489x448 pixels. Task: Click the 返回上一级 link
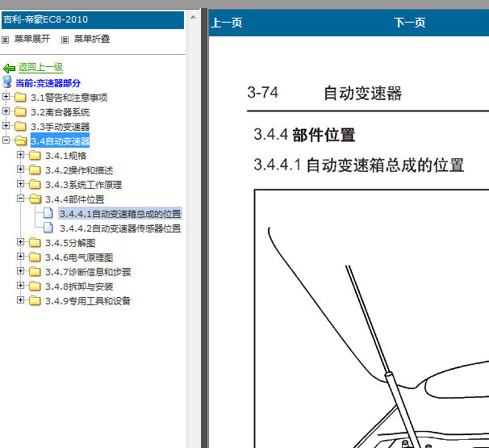[x=40, y=67]
